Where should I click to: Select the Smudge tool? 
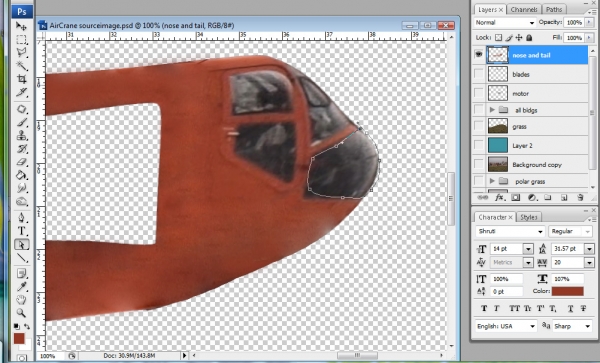(21, 188)
